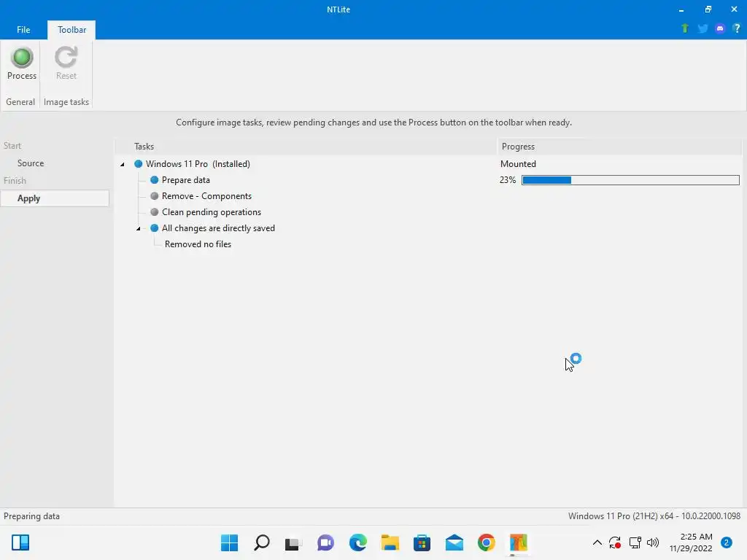Click the blue dot beside Windows 11 Pro
The image size is (747, 560).
[138, 164]
